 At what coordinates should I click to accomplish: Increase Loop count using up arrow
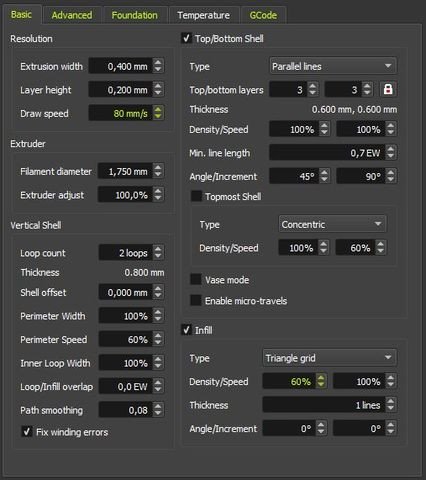click(158, 249)
